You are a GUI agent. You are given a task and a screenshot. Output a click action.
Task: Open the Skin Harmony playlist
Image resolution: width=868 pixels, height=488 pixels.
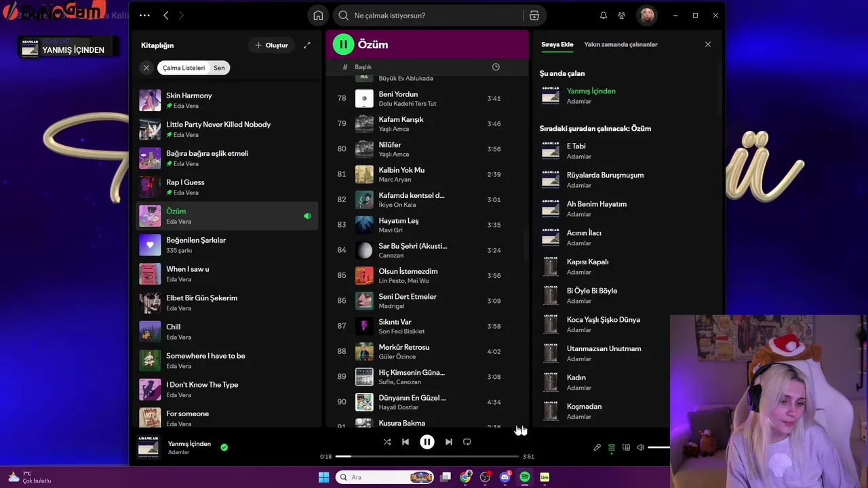click(227, 100)
